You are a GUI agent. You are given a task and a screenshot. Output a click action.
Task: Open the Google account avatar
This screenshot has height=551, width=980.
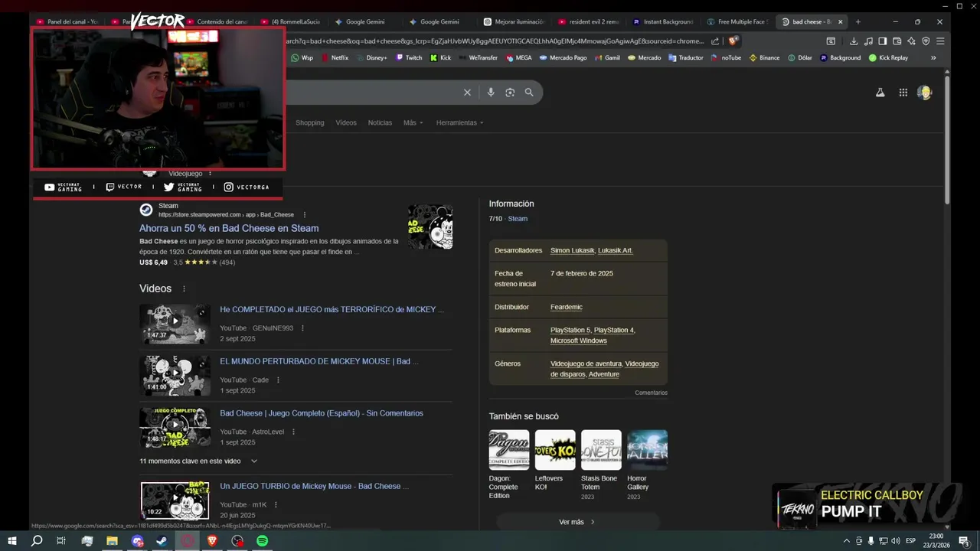925,93
